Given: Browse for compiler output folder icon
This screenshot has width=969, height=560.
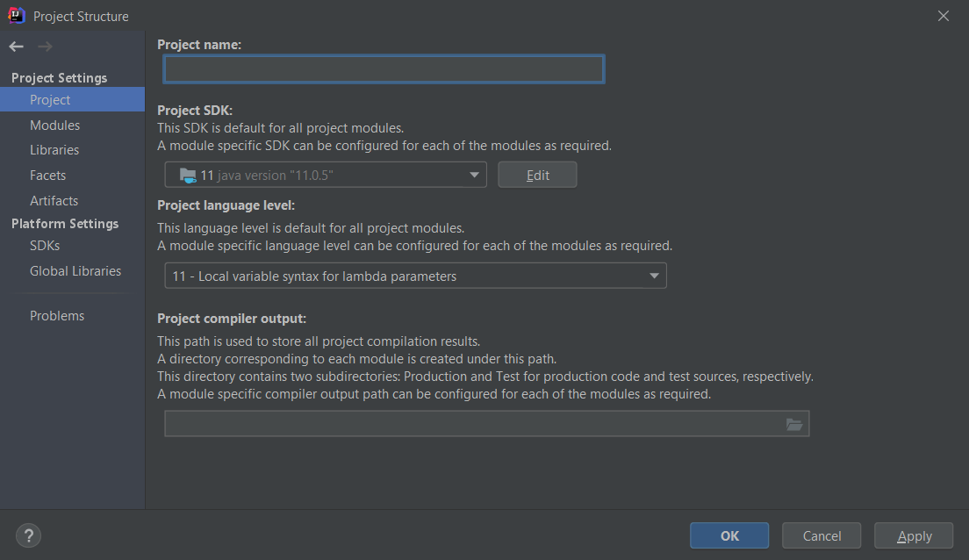Looking at the screenshot, I should (x=794, y=424).
